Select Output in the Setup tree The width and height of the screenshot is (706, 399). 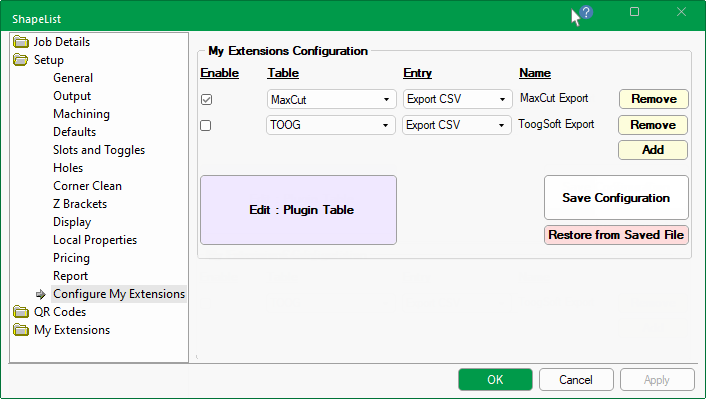(72, 96)
